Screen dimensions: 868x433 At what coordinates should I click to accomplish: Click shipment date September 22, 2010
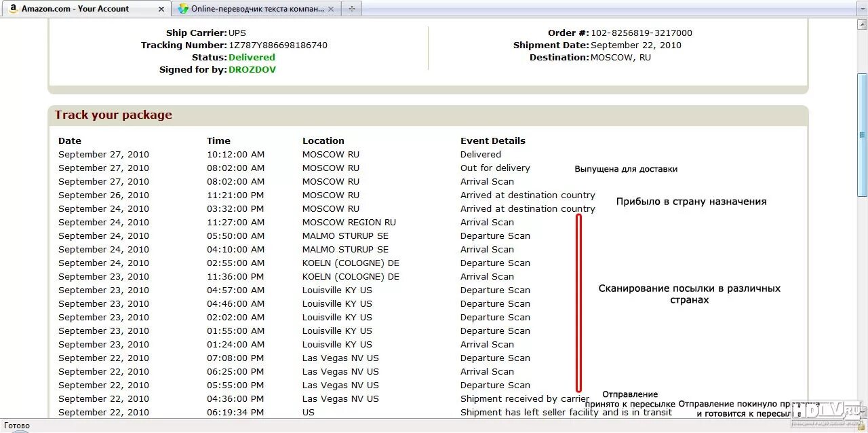click(x=636, y=45)
